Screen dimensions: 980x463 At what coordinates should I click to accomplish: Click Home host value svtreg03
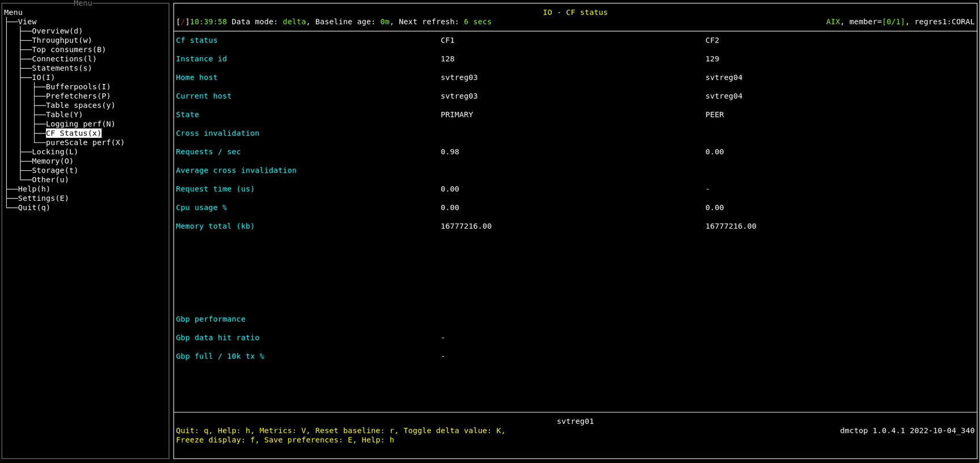459,78
